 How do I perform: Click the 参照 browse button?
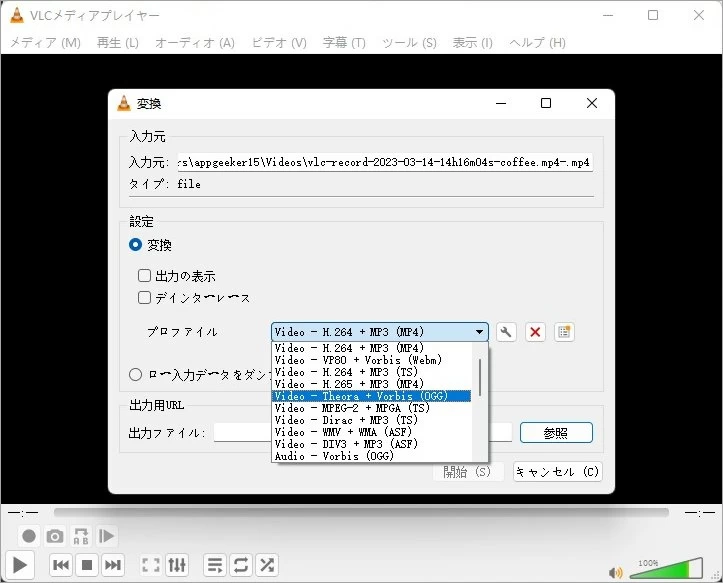556,433
